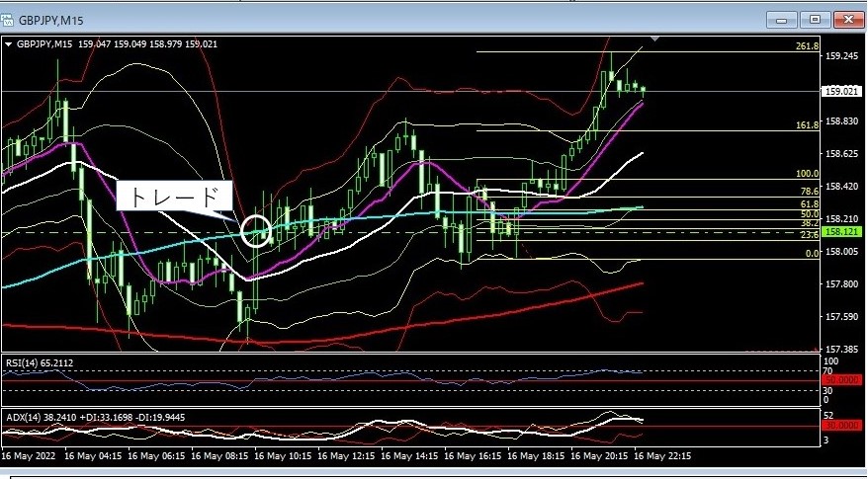The height and width of the screenshot is (479, 868).
Task: Maximize the GBPJPY chart window
Action: coord(814,18)
